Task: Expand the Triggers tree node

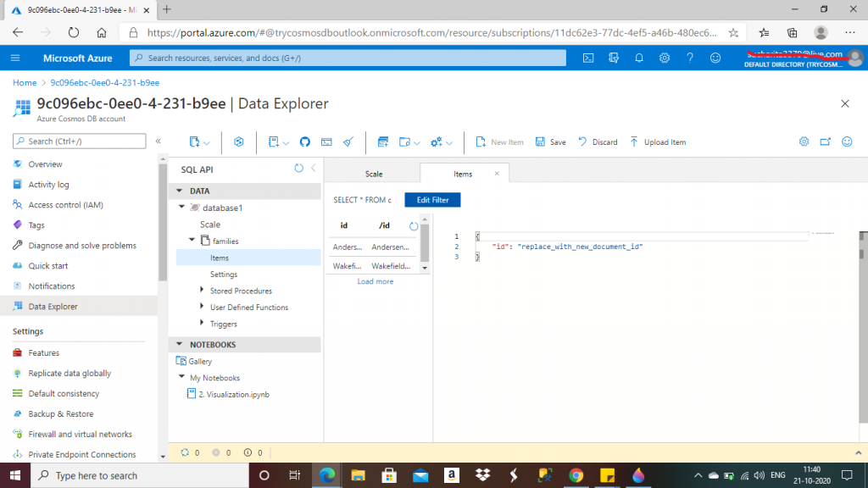Action: pos(201,324)
